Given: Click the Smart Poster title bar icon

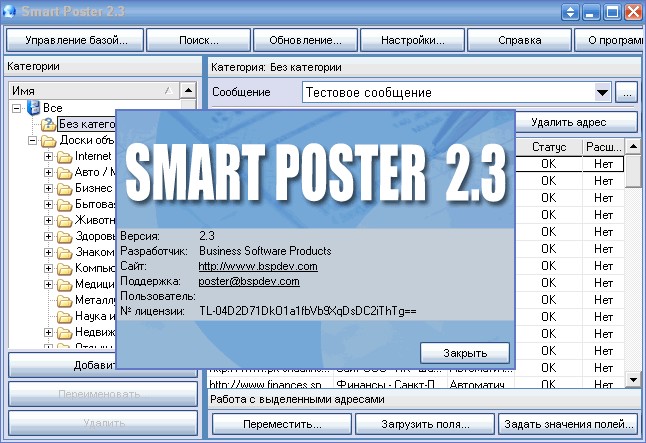Looking at the screenshot, I should point(9,11).
